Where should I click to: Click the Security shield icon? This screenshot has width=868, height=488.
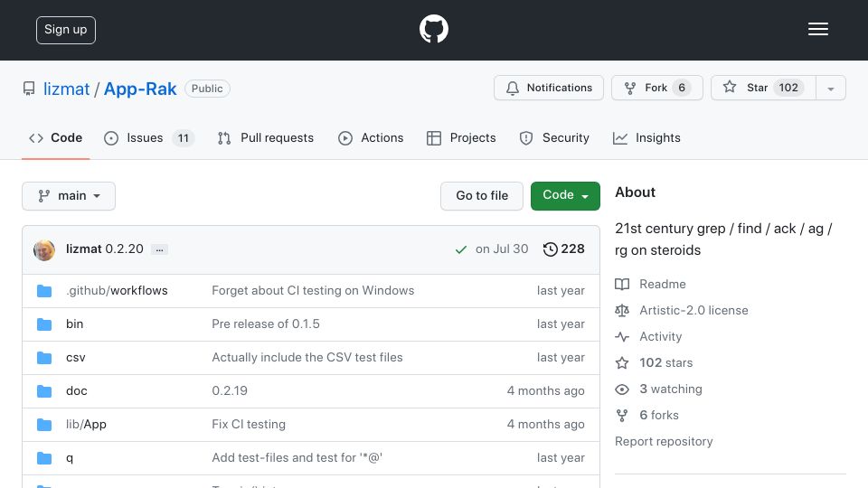click(526, 138)
